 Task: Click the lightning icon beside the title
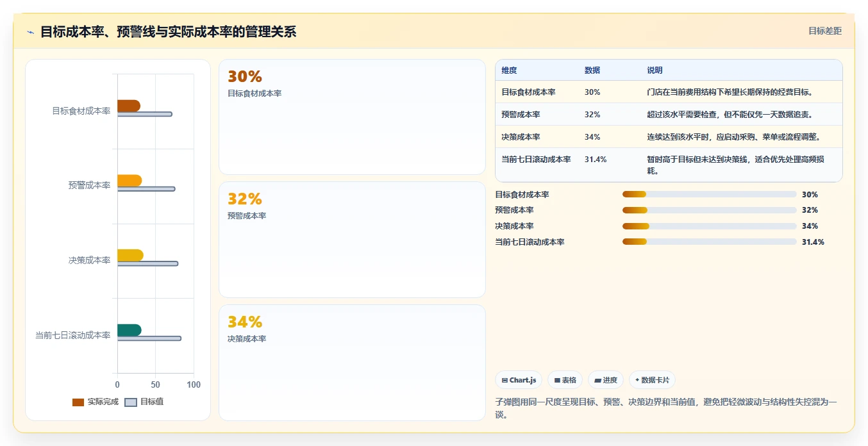point(31,32)
